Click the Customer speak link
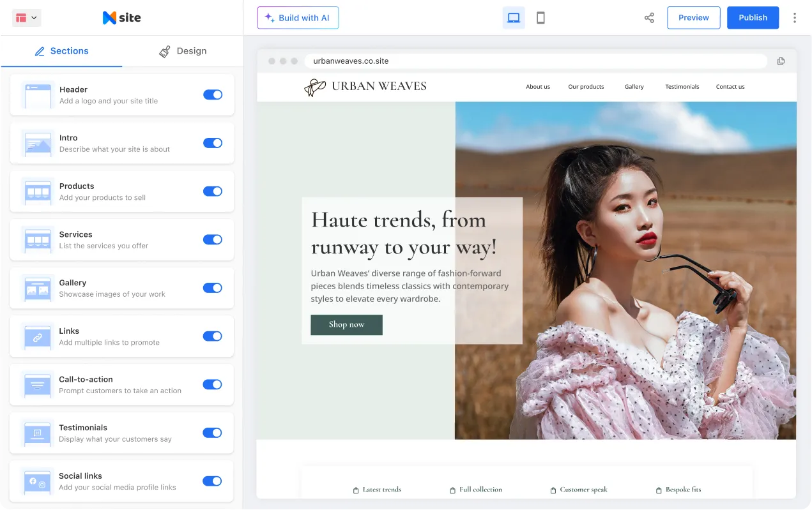The height and width of the screenshot is (510, 812). coord(583,490)
